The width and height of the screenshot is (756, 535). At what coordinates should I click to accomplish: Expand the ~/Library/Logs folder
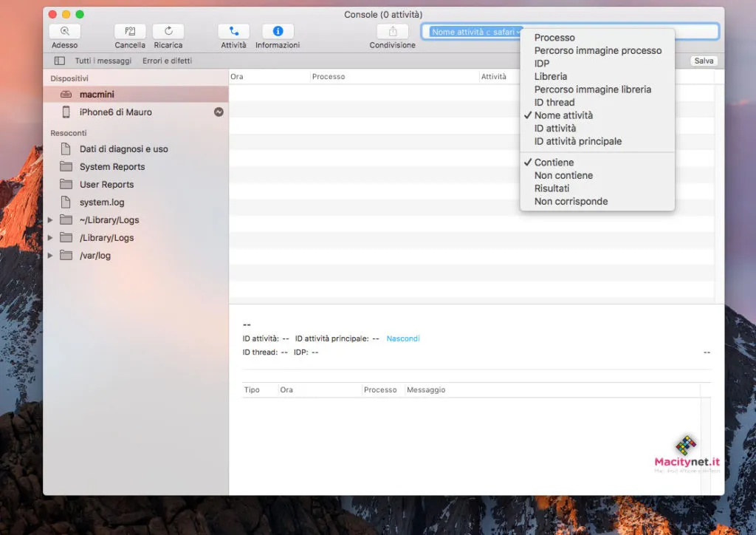coord(50,220)
